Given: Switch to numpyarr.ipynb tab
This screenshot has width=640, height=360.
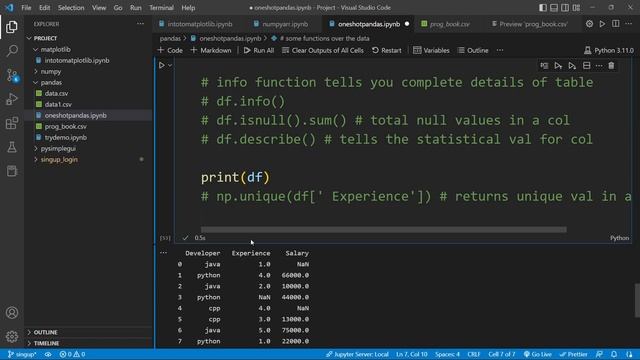Looking at the screenshot, I should [285, 24].
